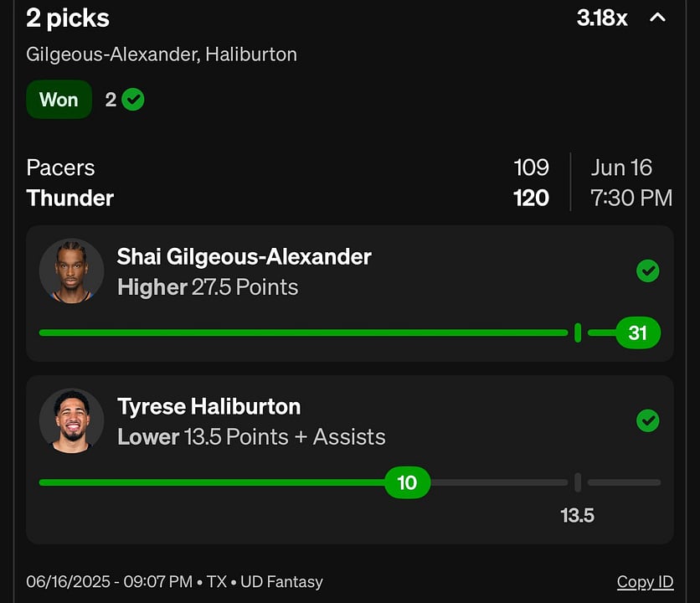The width and height of the screenshot is (700, 603).
Task: Click Lower 13.5 Points + Assists text
Action: 251,437
